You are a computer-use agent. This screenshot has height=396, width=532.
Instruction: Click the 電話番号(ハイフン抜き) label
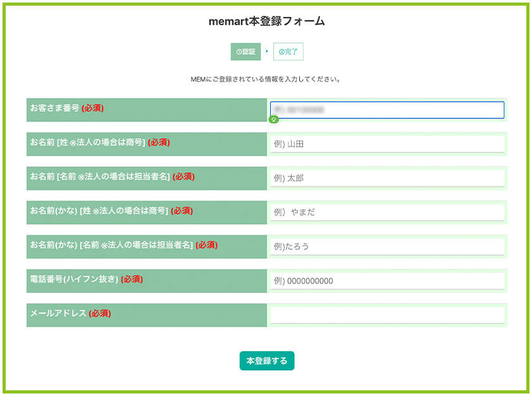point(86,279)
